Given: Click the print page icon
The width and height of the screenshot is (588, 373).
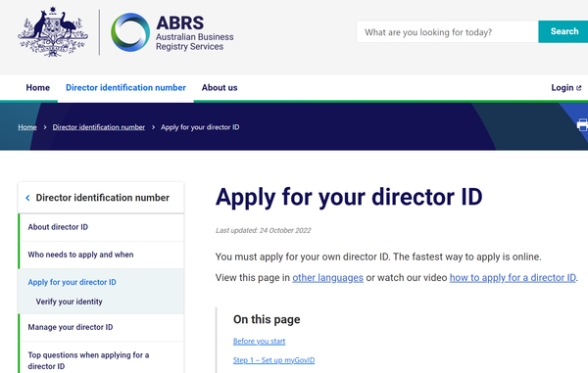Looking at the screenshot, I should tap(582, 124).
